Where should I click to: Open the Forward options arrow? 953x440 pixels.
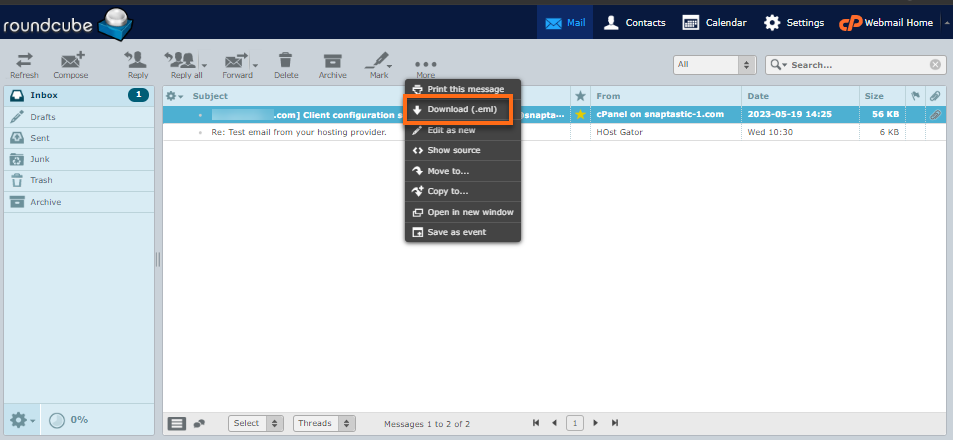click(255, 64)
